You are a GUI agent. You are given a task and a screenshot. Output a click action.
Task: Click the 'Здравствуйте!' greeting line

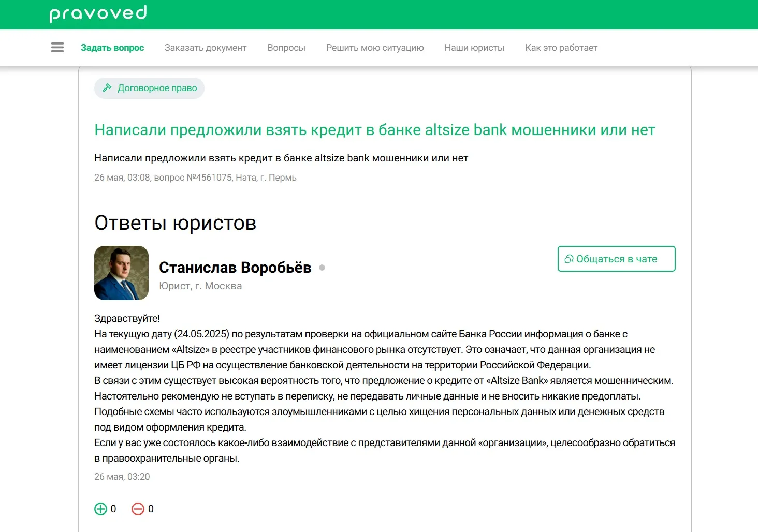pyautogui.click(x=127, y=318)
